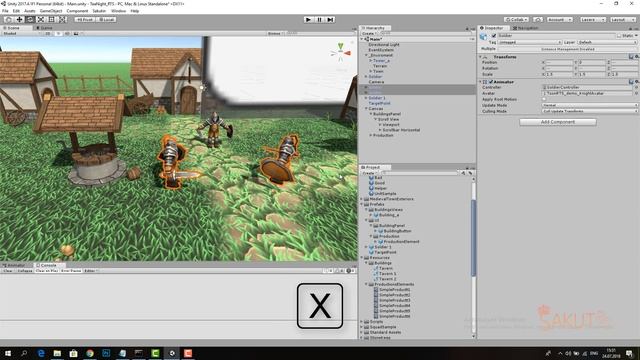Viewport: 640px width, 360px height.
Task: Click the Step frame button
Action: coord(331,19)
